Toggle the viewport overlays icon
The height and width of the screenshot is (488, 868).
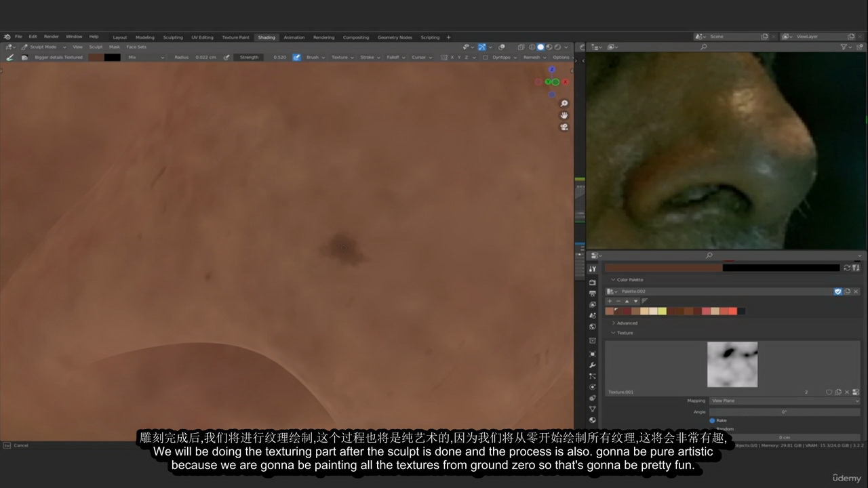[x=502, y=47]
